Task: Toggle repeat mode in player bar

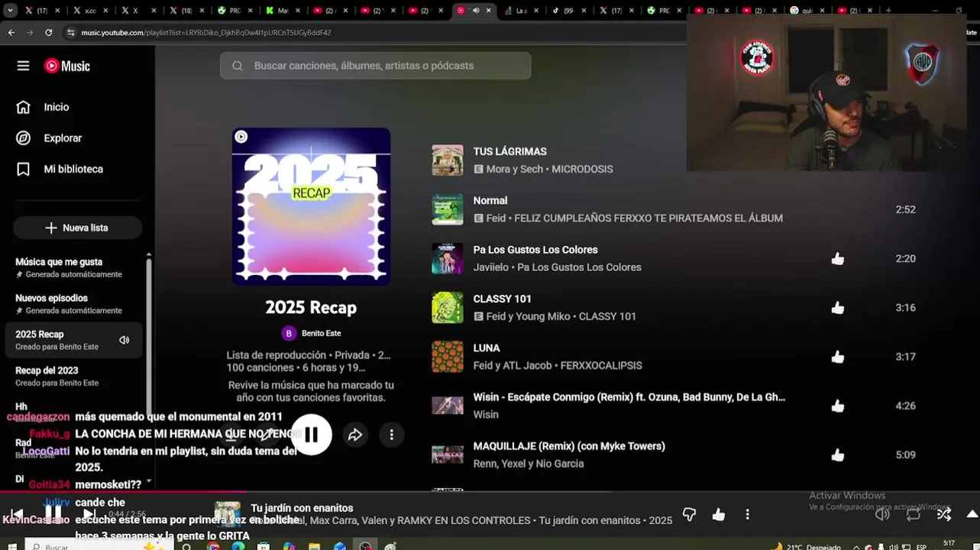Action: (x=914, y=514)
